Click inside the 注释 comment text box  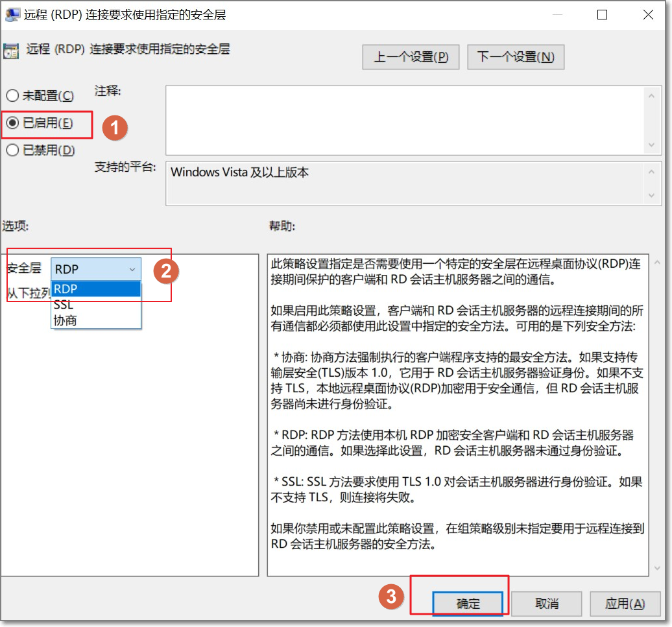point(405,121)
